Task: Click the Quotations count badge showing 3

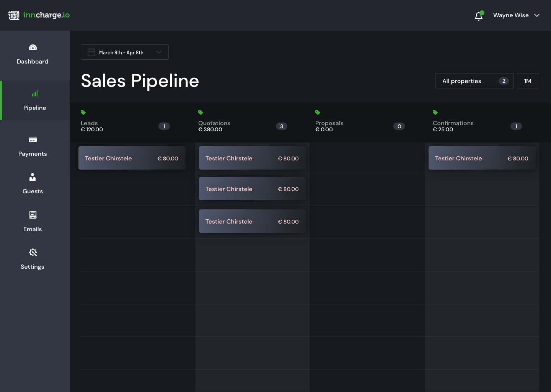Action: tap(282, 126)
